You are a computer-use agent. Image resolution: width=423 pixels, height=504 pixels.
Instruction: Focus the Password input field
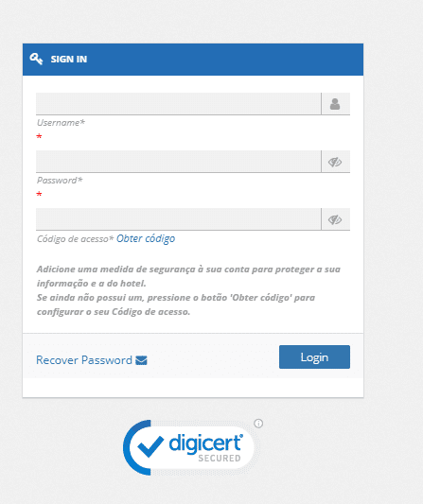click(179, 162)
